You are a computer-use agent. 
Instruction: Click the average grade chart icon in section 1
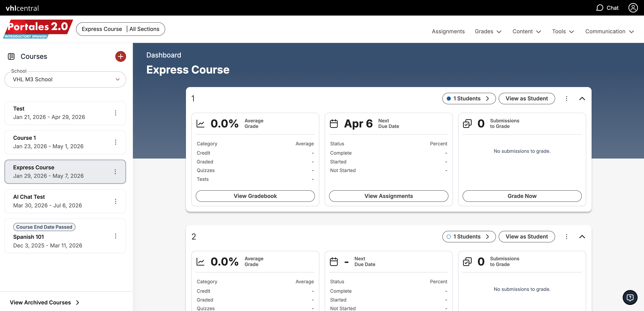(x=200, y=124)
